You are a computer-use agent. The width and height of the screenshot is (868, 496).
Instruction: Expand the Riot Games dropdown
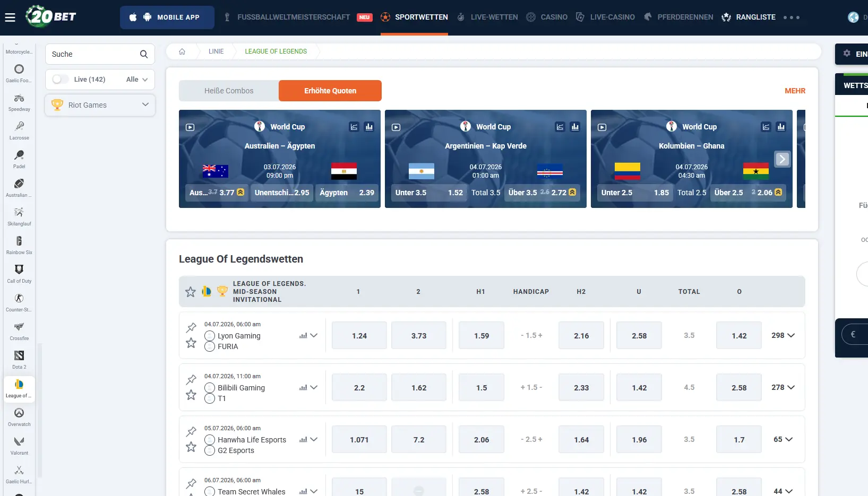click(x=100, y=105)
